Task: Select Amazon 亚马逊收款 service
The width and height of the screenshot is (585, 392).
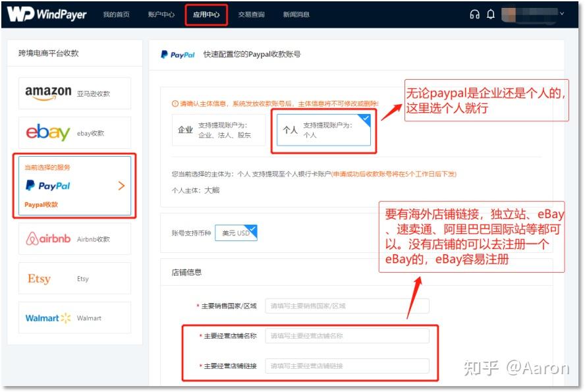Action: [74, 94]
